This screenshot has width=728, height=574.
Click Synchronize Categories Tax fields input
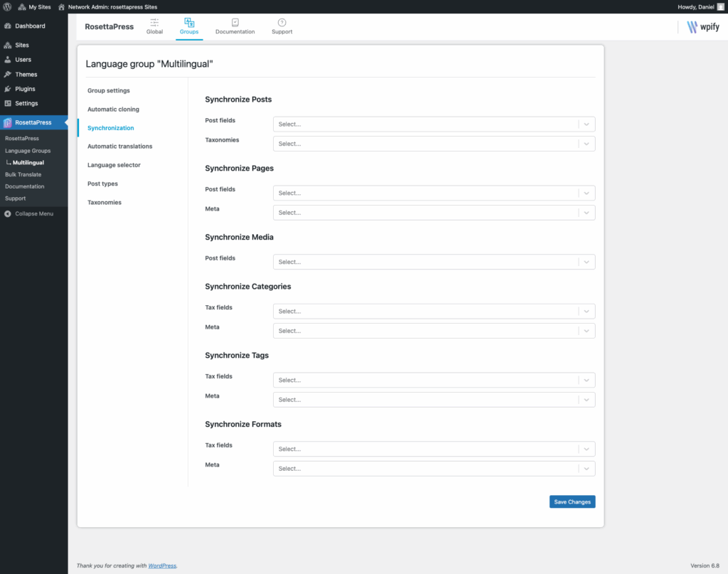pos(427,311)
